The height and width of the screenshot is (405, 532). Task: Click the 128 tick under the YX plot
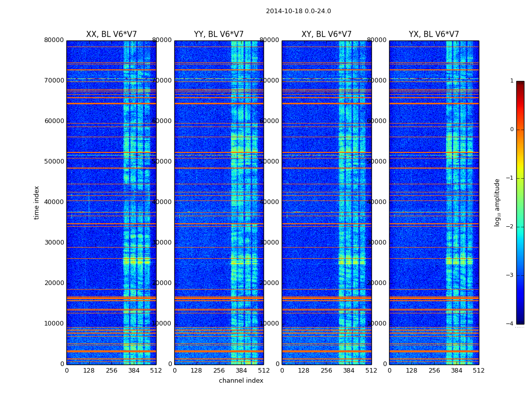point(411,371)
